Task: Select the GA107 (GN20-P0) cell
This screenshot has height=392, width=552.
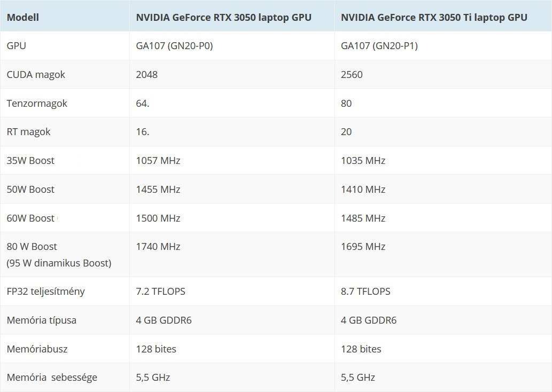Action: tap(174, 46)
